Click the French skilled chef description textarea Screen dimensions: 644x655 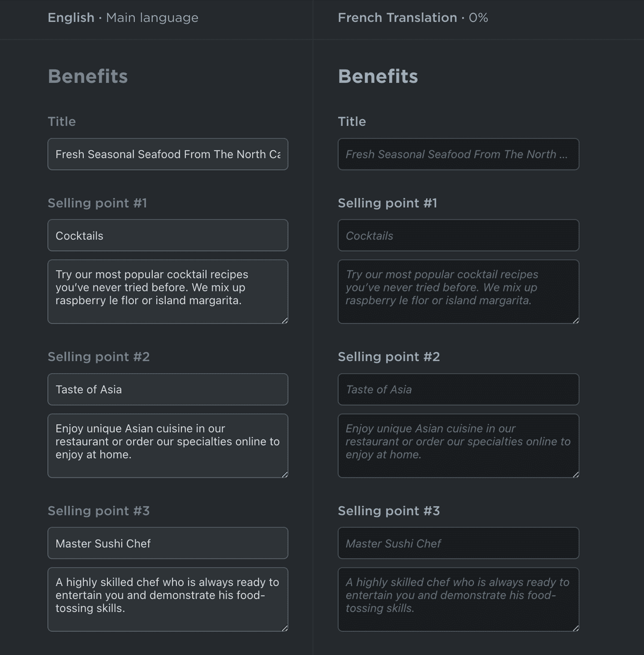pos(458,599)
